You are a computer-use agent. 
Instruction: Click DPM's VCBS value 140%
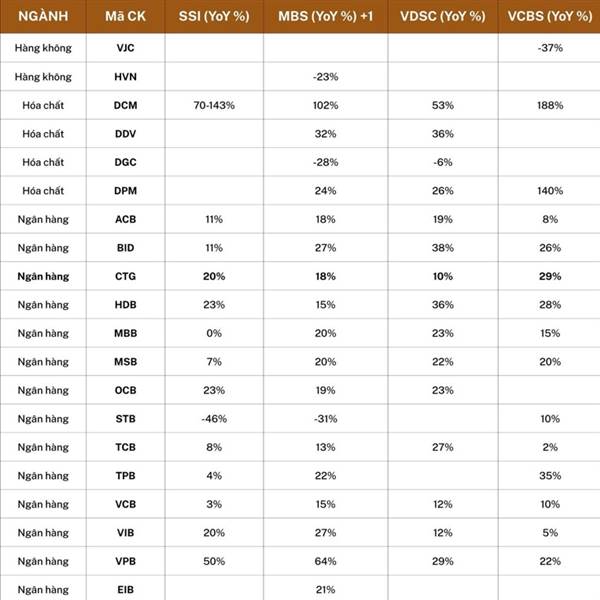(550, 191)
